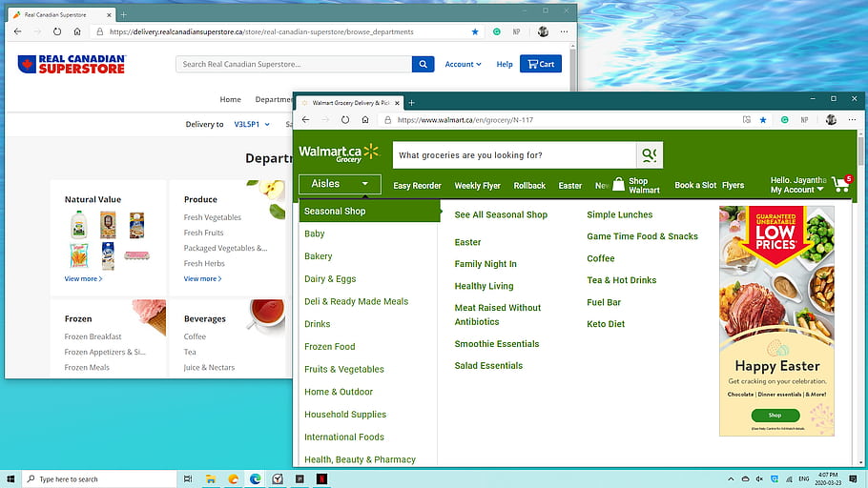Expand View more under Natural Value

[83, 279]
